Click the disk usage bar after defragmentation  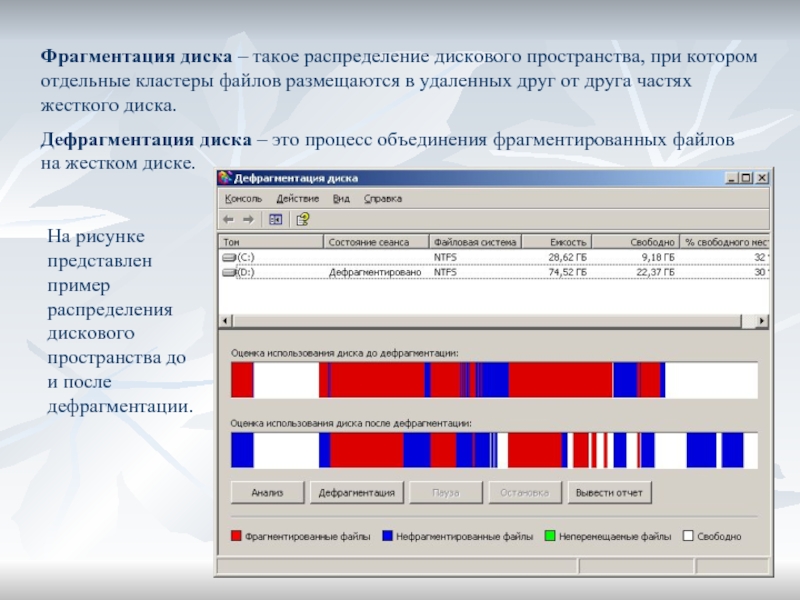(494, 450)
